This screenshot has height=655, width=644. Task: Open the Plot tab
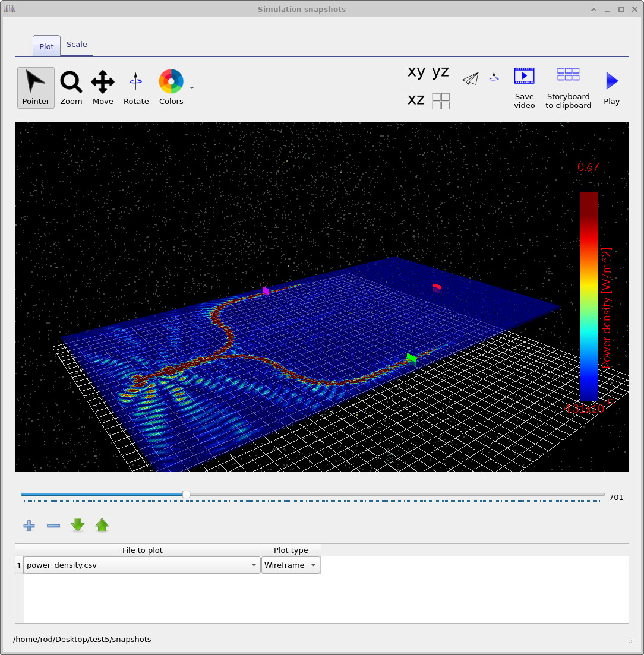[x=46, y=46]
